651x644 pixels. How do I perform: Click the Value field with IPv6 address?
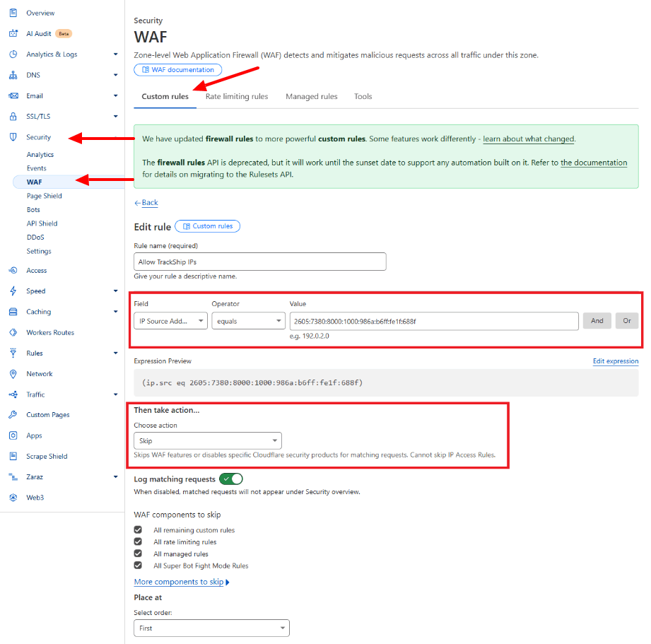click(x=434, y=321)
